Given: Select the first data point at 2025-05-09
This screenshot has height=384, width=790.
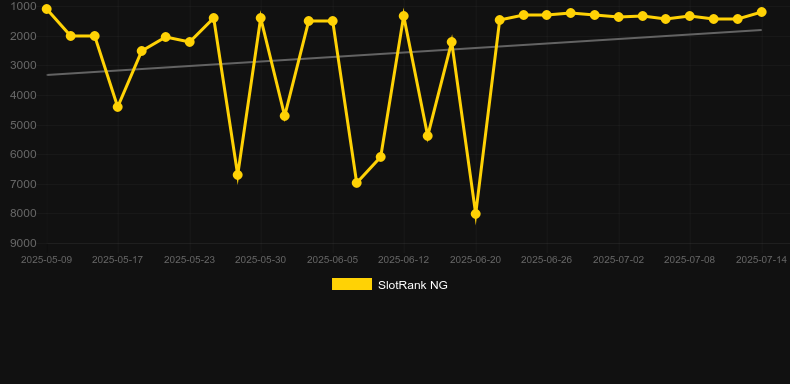Looking at the screenshot, I should pyautogui.click(x=46, y=9).
